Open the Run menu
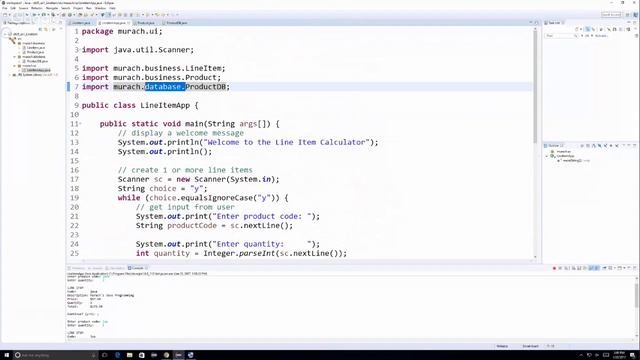 click(x=89, y=8)
